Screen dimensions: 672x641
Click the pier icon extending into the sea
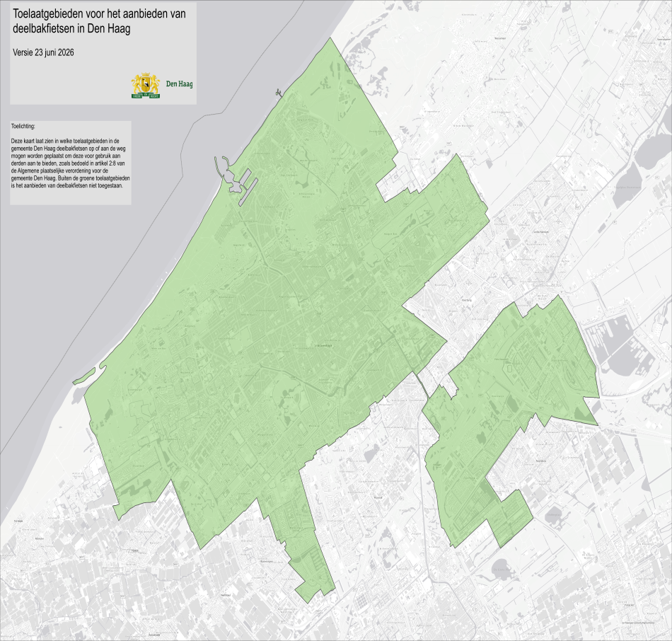(x=279, y=92)
